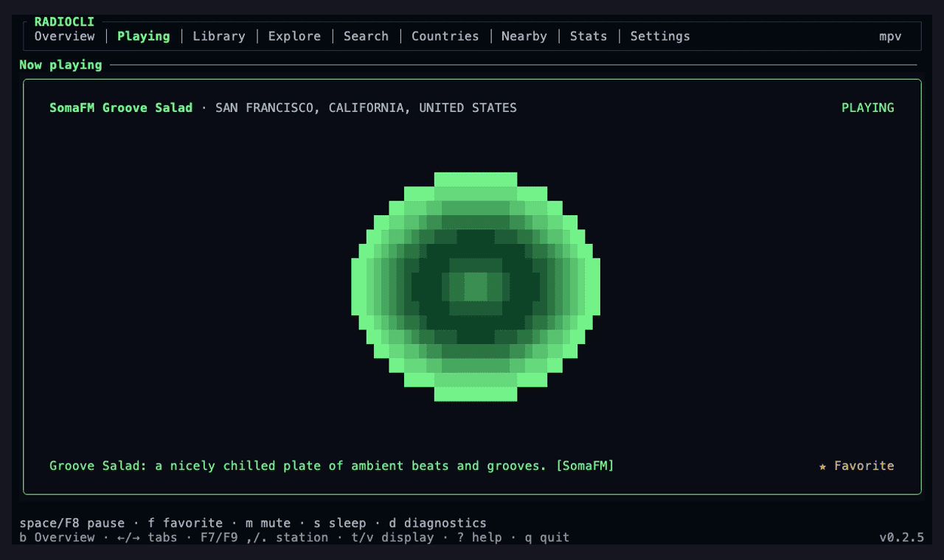Click the "d diagnostics" shortcut hint
The height and width of the screenshot is (560, 944).
coord(438,523)
